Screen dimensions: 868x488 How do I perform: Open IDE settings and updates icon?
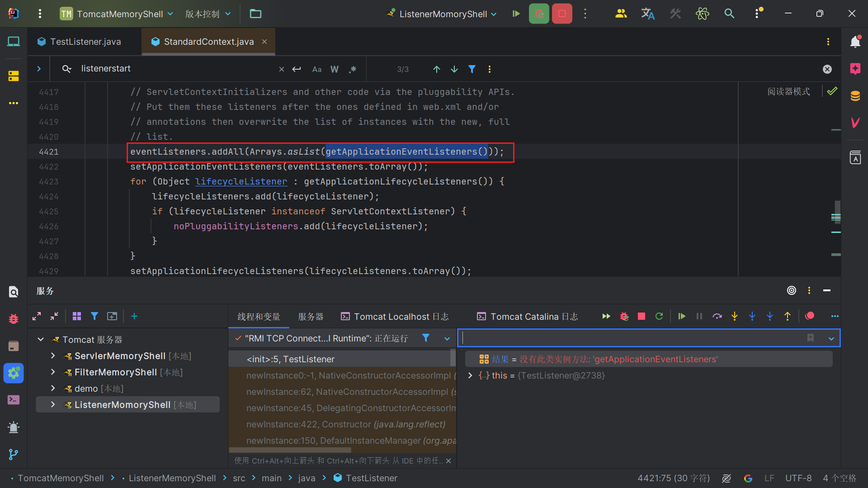[758, 14]
